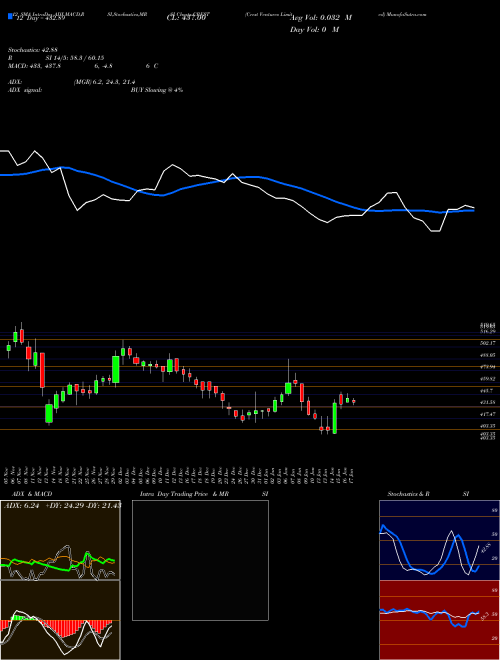Viewport: 500px width, 660px height.
Task: Click the long red candle on 12 Nov
Action: click(42, 370)
